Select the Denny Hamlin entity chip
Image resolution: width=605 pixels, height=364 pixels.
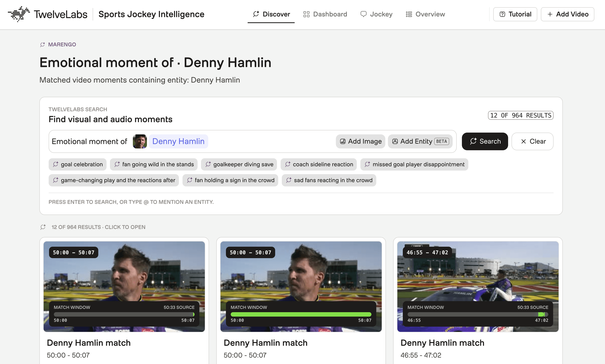pos(178,141)
